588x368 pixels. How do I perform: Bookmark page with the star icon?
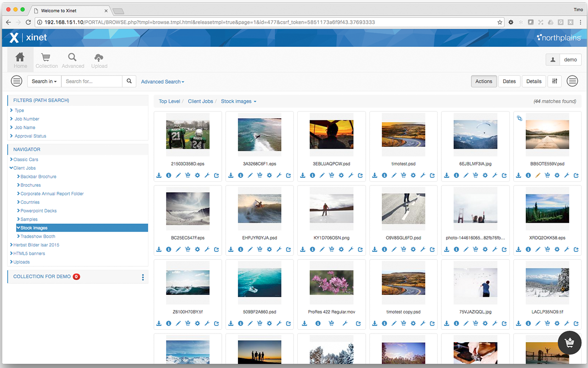(x=500, y=22)
